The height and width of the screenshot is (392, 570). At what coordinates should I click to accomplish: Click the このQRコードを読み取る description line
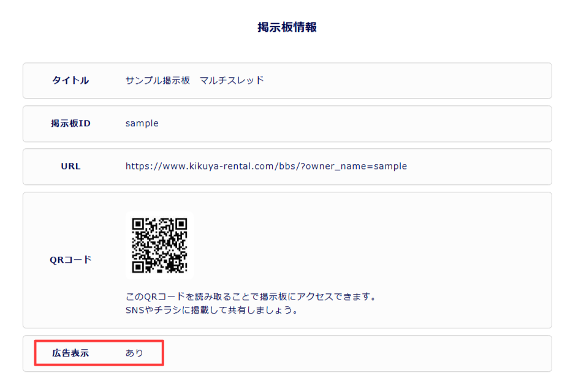[250, 296]
